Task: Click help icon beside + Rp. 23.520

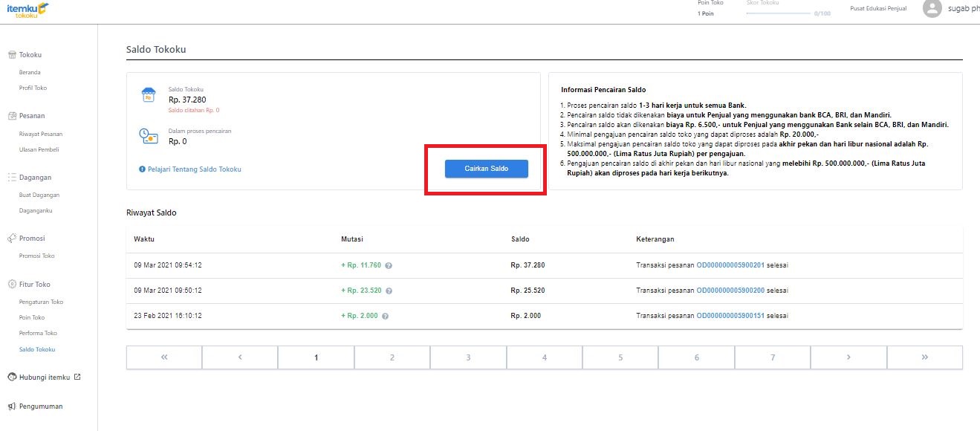Action: point(389,291)
